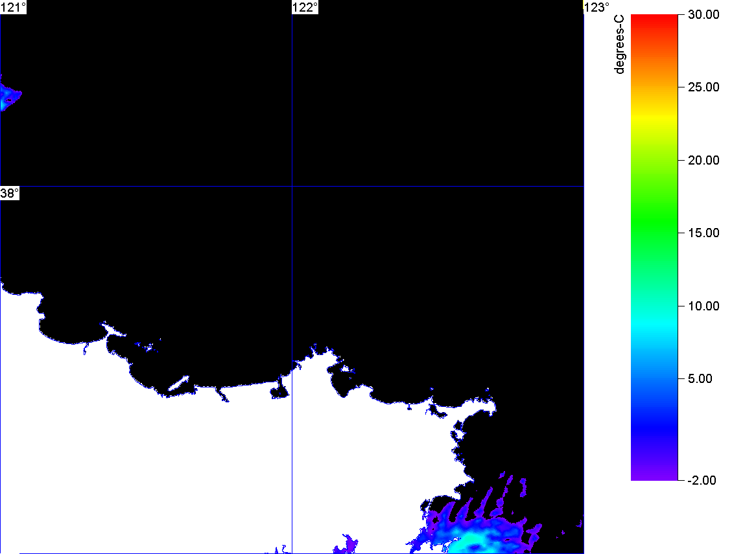Click the 30.00 colorbar value
The image size is (756, 554).
tap(703, 14)
